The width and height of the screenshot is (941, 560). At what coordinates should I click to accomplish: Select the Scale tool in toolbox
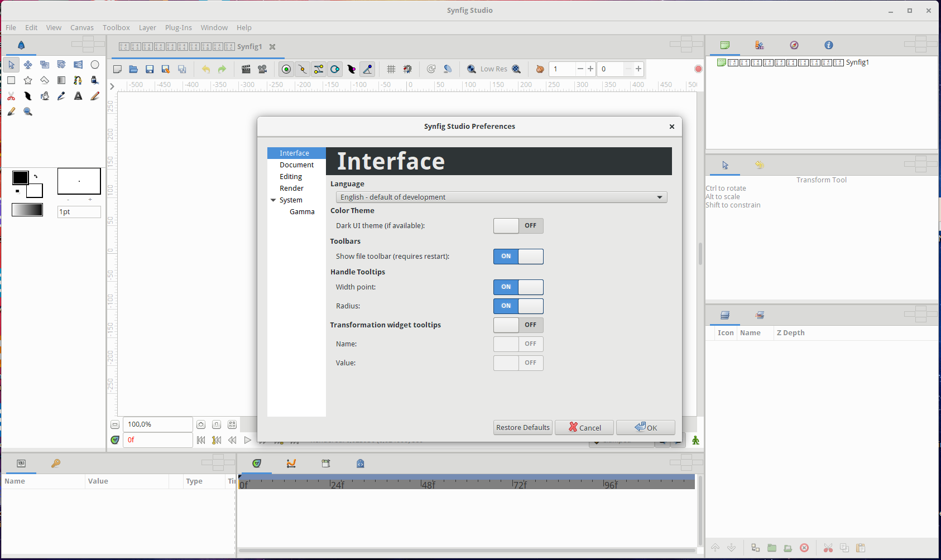pos(45,65)
